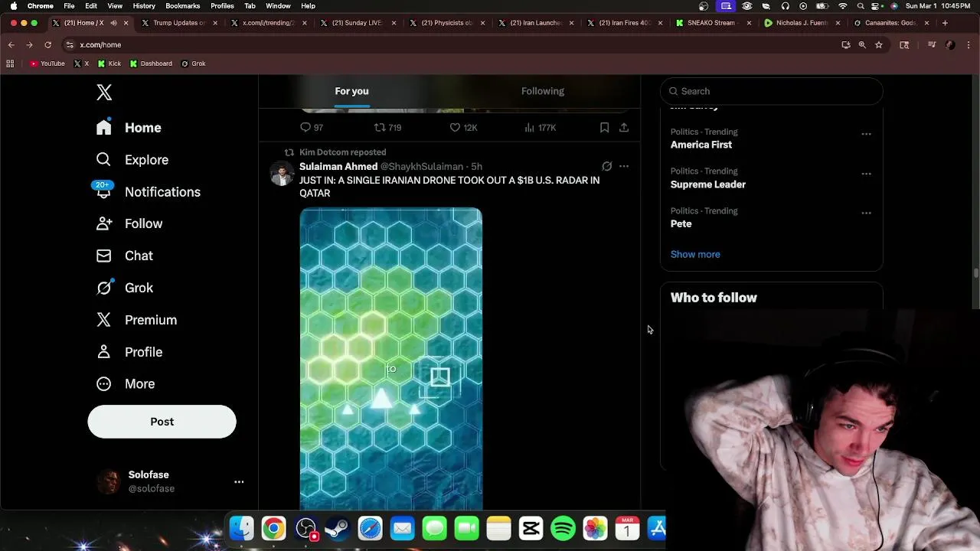980x551 pixels.
Task: Click the Grok explain icon on Sulaiman Ahmed's post
Action: pyautogui.click(x=606, y=166)
